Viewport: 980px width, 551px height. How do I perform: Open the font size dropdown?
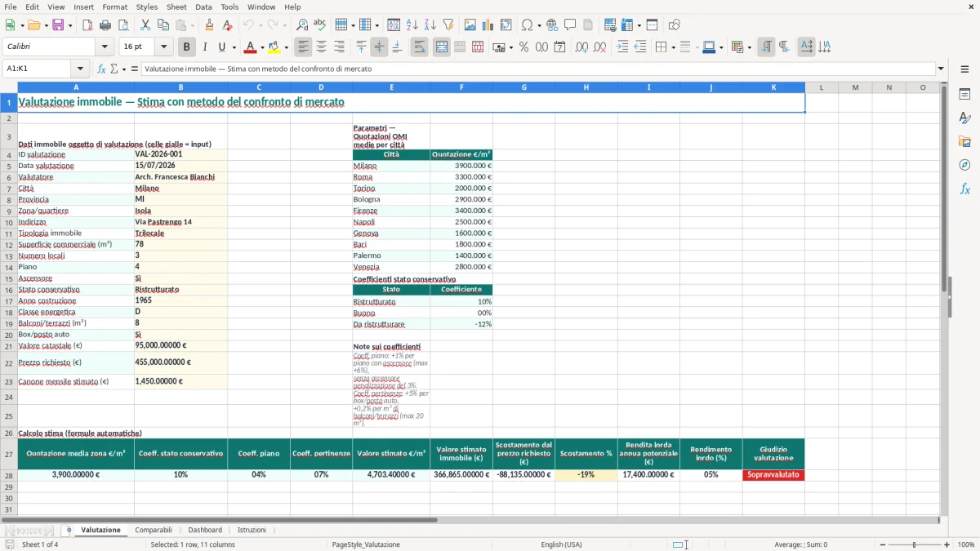164,47
